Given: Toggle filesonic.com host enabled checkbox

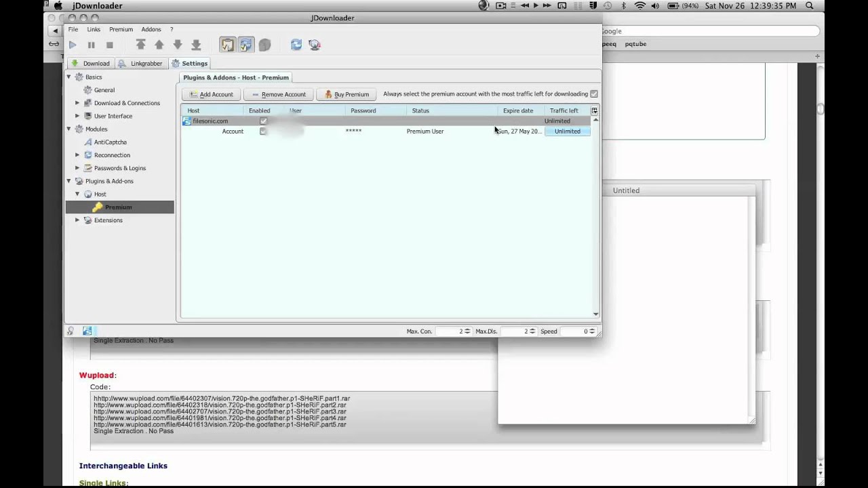Looking at the screenshot, I should point(263,121).
